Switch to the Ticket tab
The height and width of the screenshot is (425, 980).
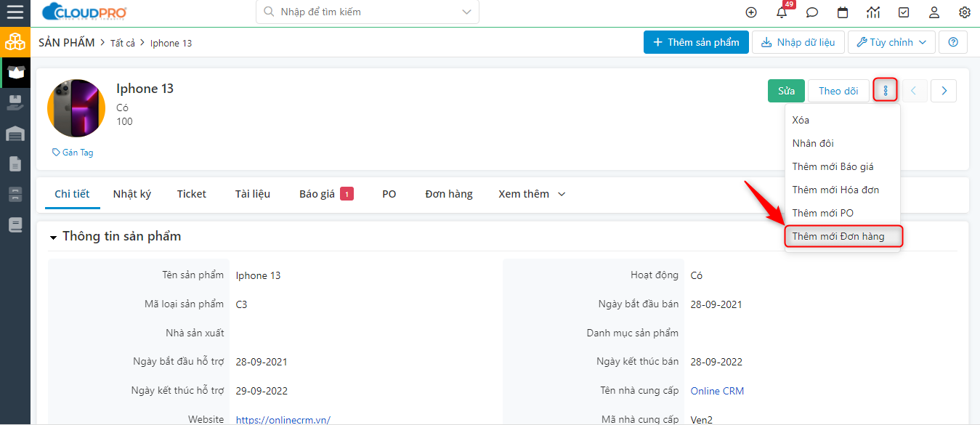pyautogui.click(x=192, y=194)
